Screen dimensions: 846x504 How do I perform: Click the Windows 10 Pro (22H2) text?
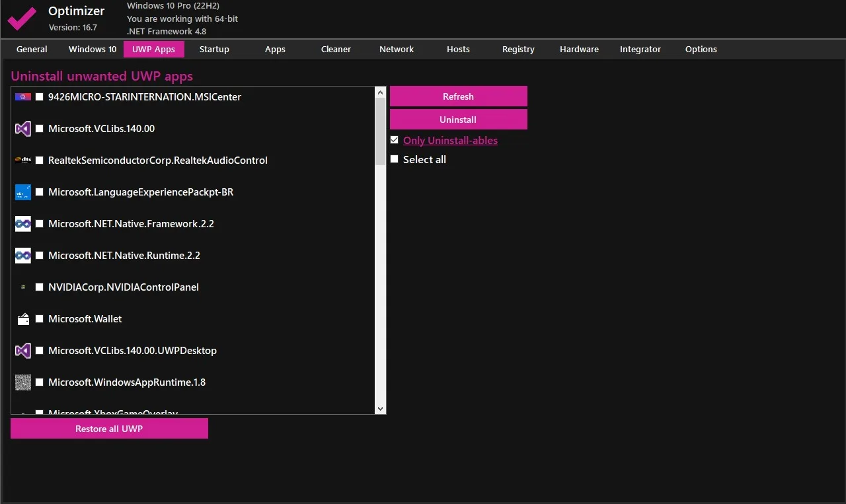[x=173, y=6]
